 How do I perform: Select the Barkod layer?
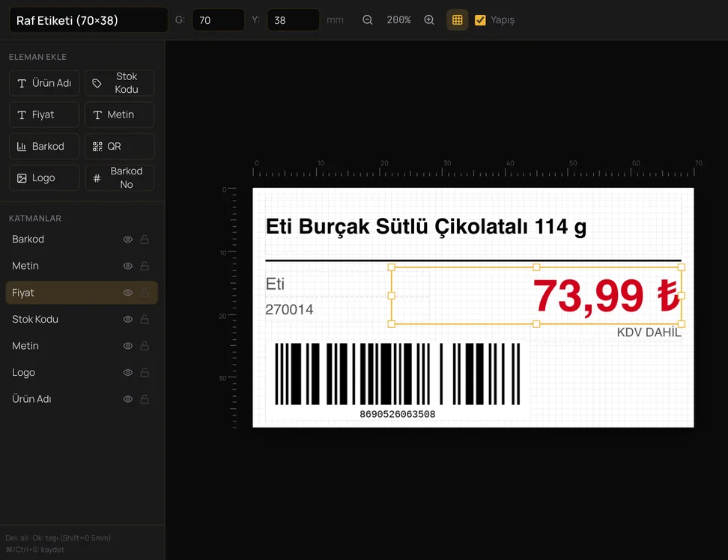coord(81,240)
